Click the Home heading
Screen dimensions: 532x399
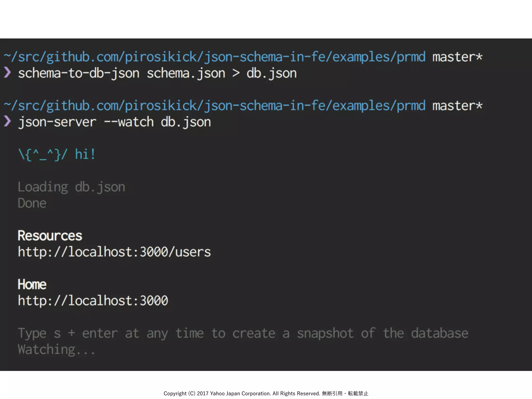coord(32,284)
